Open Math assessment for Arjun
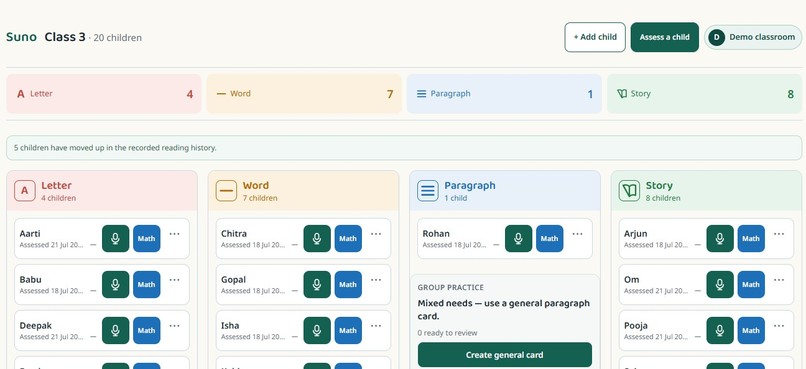The width and height of the screenshot is (806, 369). [751, 238]
